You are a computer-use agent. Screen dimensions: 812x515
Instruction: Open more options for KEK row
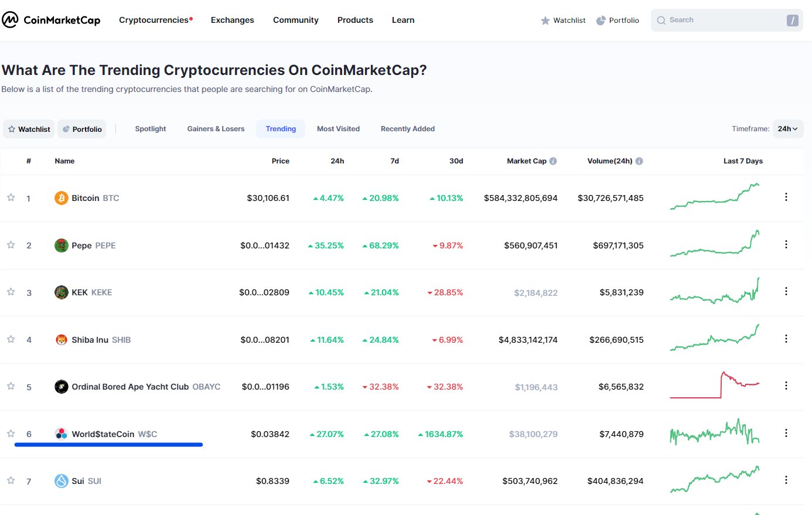[x=786, y=291]
